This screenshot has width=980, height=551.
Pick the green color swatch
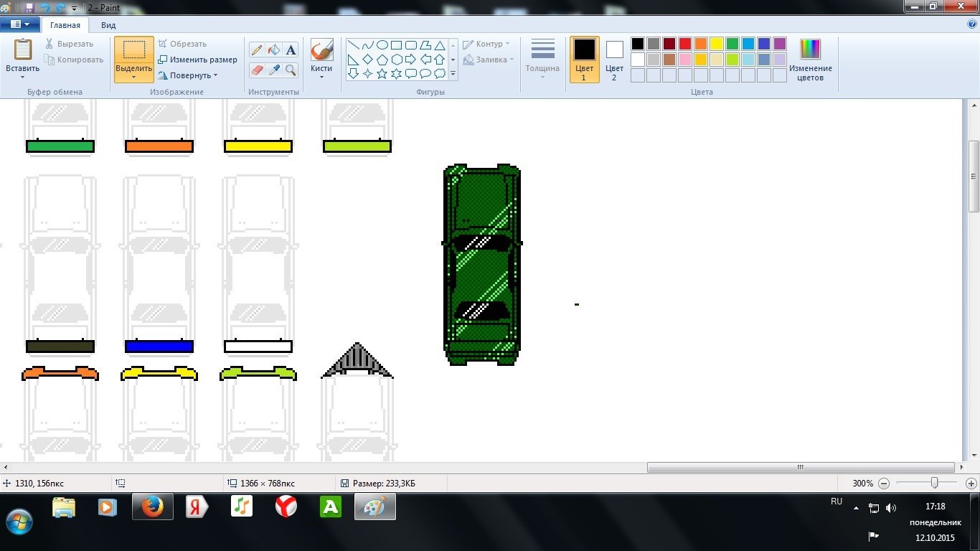(x=732, y=44)
